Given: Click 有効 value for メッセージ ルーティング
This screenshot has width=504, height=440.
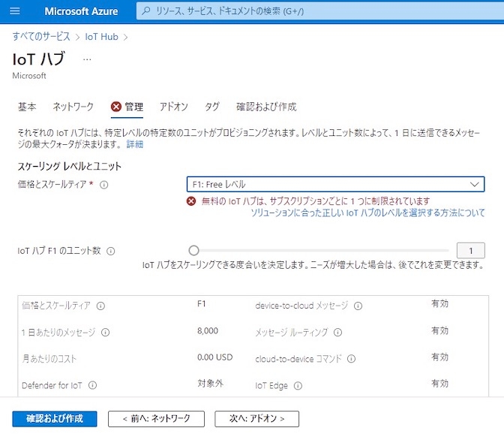Looking at the screenshot, I should (439, 331).
